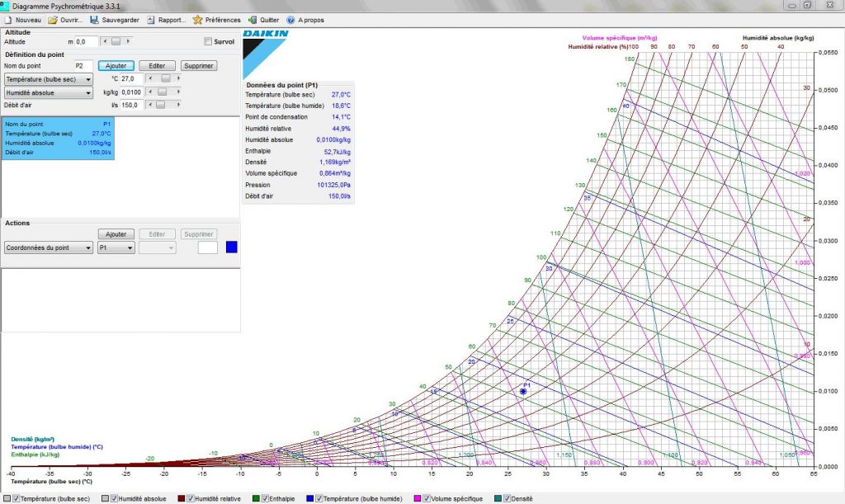This screenshot has width=845, height=504.
Task: Toggle the Température (bulbe sec) legend checkbox
Action: pyautogui.click(x=17, y=498)
